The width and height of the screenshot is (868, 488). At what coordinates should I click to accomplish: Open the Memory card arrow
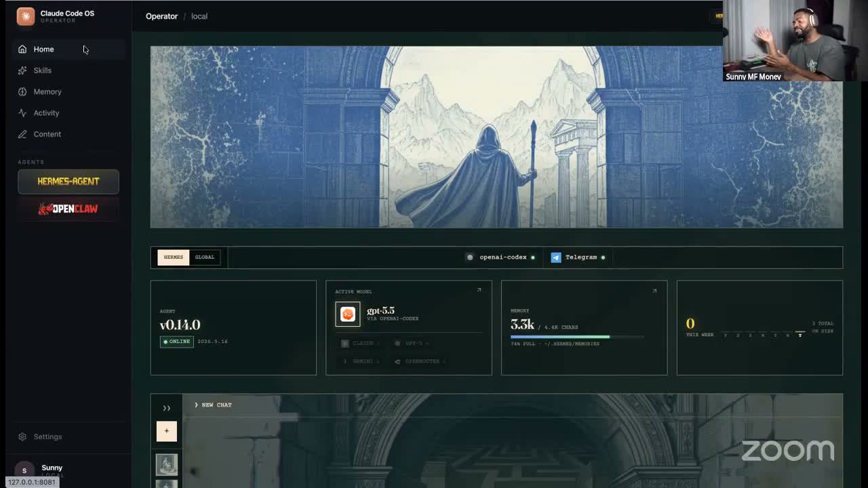[x=654, y=291]
